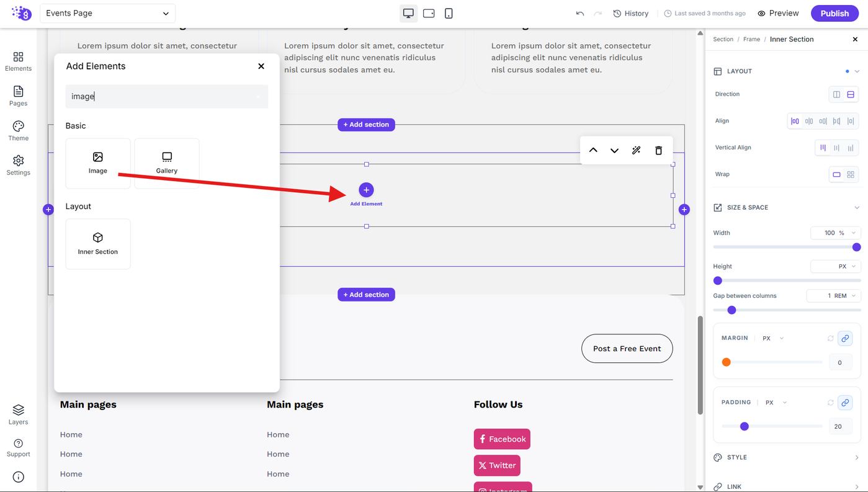Choose the Gallery element tile
The image size is (868, 492).
167,163
